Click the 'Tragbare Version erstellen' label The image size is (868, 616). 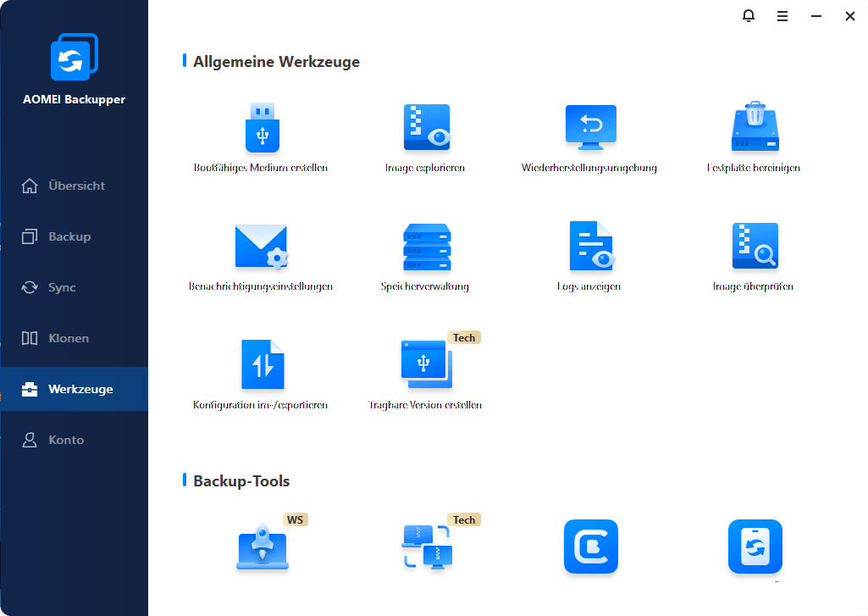click(x=425, y=405)
